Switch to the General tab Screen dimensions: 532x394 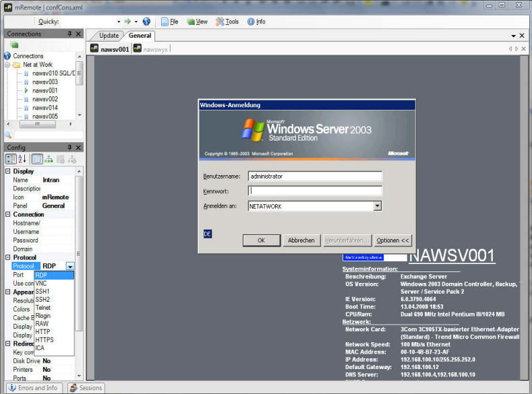tap(140, 36)
